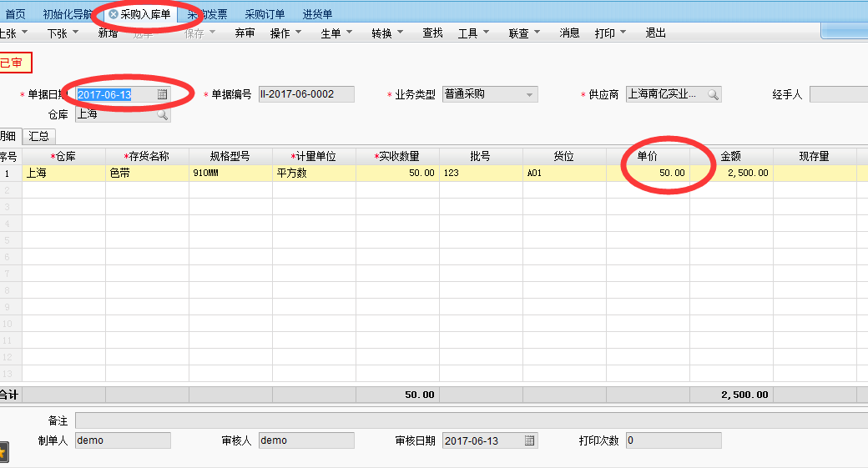Open the 联查 dropdown menu

524,33
